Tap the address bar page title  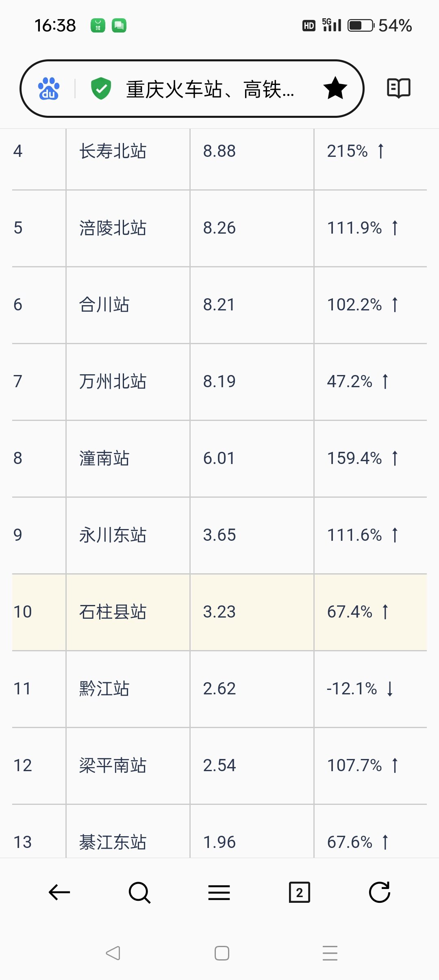tap(210, 89)
